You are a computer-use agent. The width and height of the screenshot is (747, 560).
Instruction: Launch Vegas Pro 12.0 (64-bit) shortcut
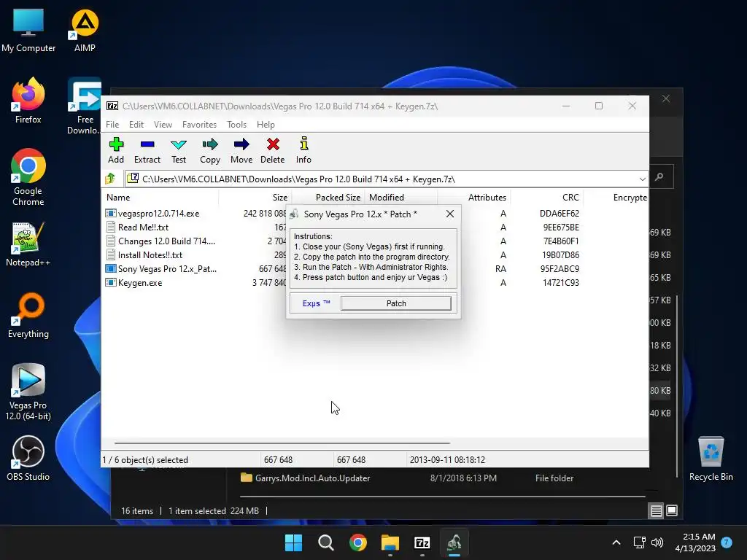tap(28, 392)
